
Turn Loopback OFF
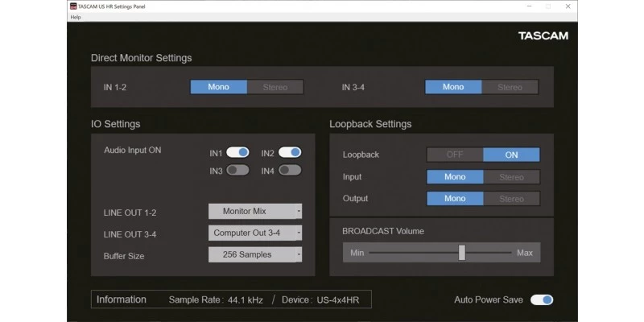point(455,155)
